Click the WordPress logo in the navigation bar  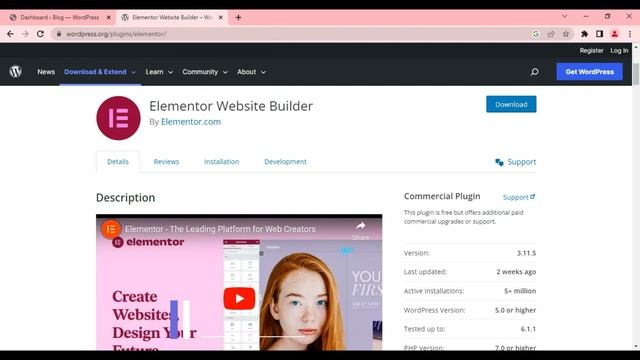coord(16,71)
